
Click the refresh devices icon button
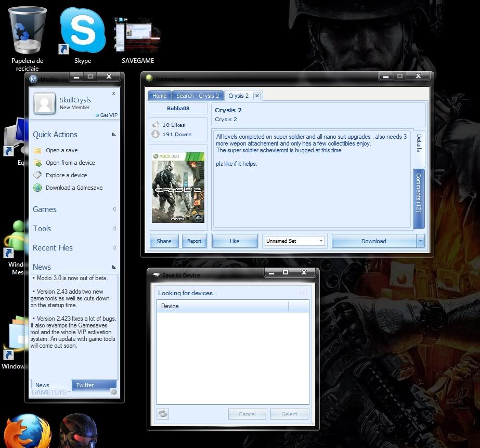(x=163, y=414)
